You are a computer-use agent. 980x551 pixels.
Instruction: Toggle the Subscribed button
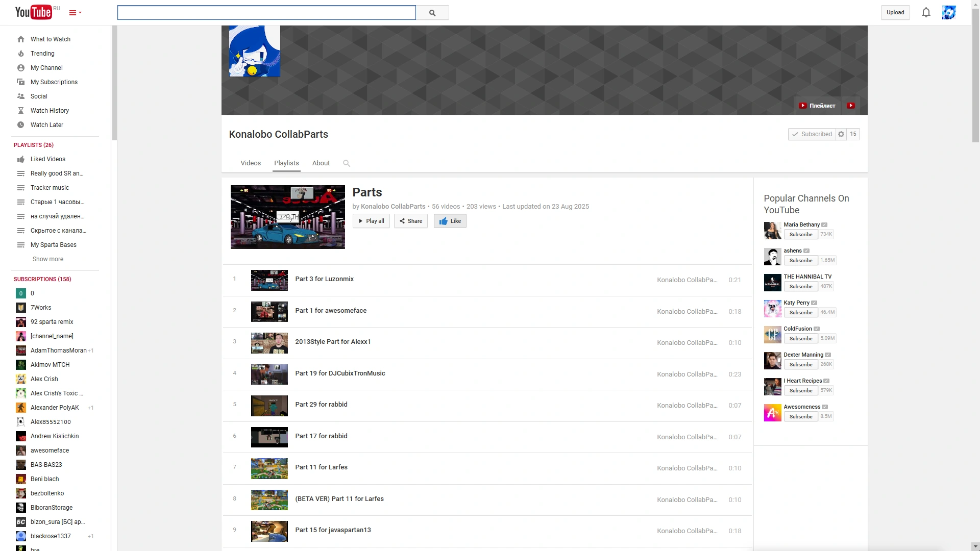(x=812, y=134)
